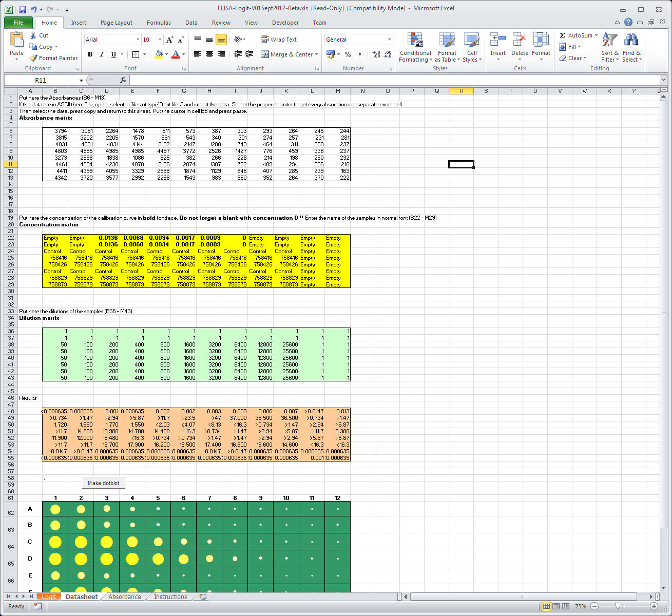Open Format as Table gallery
The image size is (672, 616).
(447, 47)
